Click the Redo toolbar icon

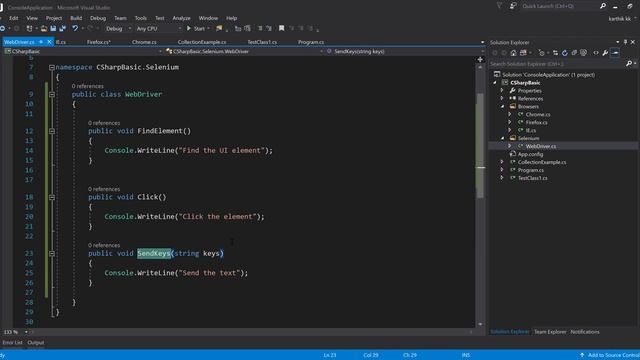click(x=90, y=29)
